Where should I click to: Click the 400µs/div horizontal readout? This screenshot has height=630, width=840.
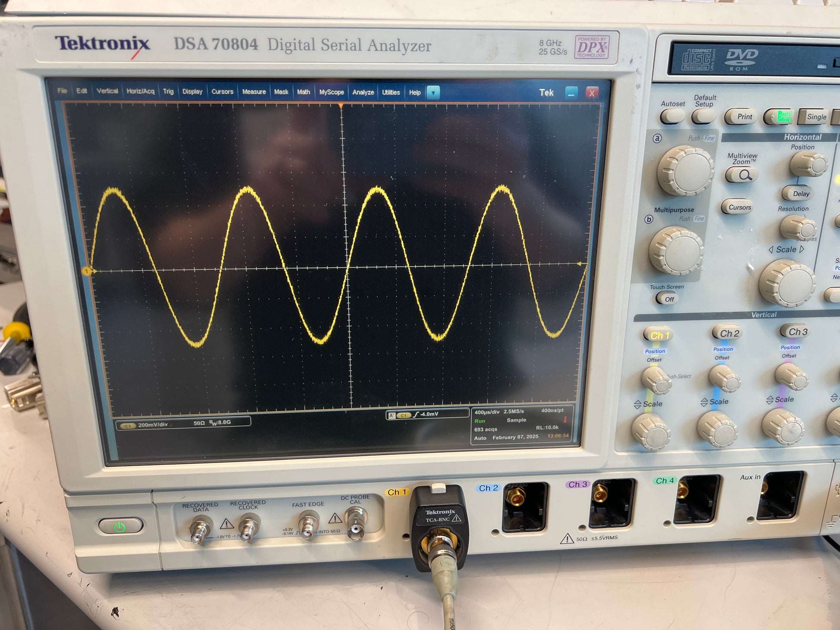[487, 412]
